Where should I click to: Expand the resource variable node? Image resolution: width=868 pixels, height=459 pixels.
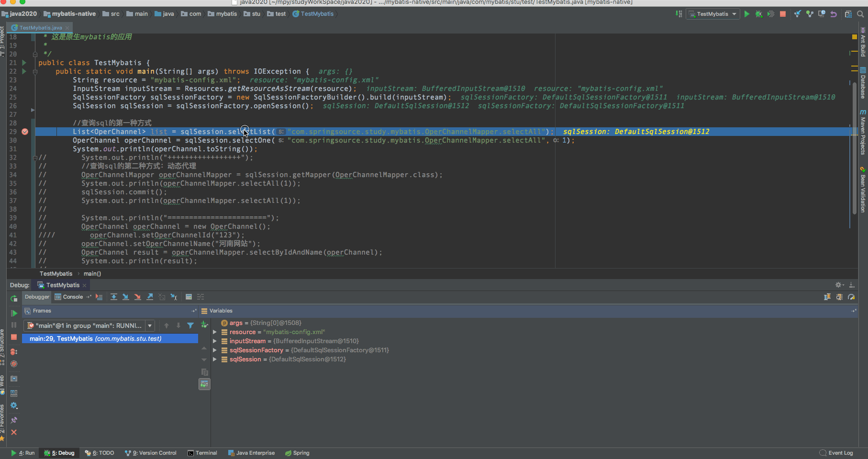pyautogui.click(x=215, y=332)
